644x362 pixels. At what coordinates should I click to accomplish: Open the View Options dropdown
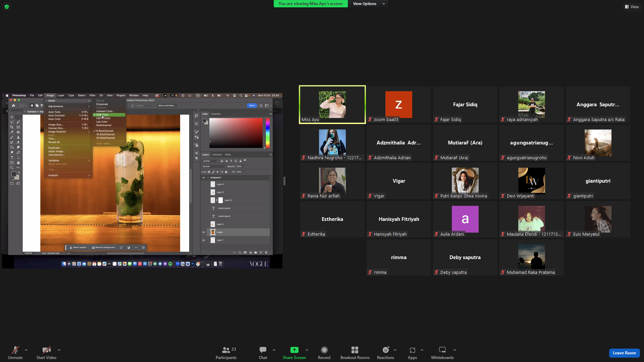[x=369, y=4]
